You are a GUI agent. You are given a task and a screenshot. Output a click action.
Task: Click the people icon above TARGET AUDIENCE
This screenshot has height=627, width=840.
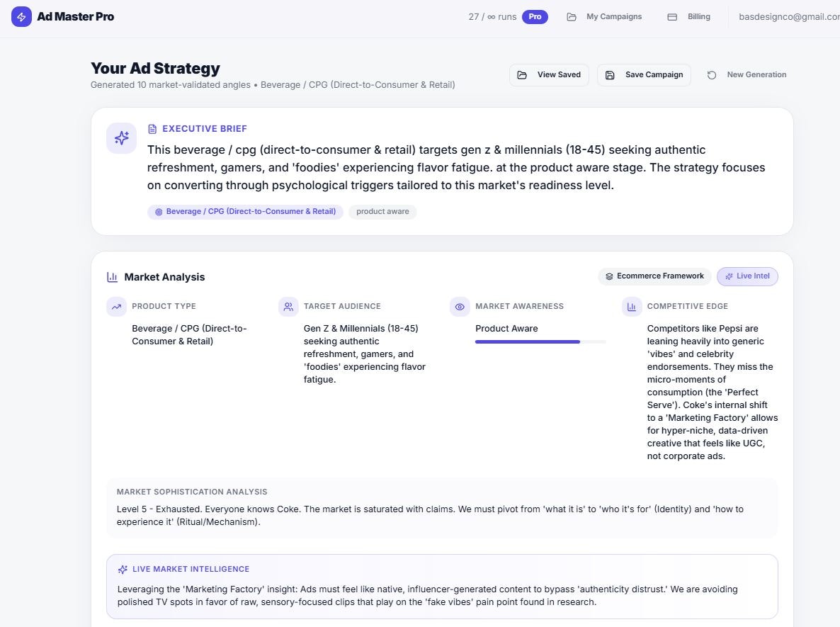click(x=288, y=306)
